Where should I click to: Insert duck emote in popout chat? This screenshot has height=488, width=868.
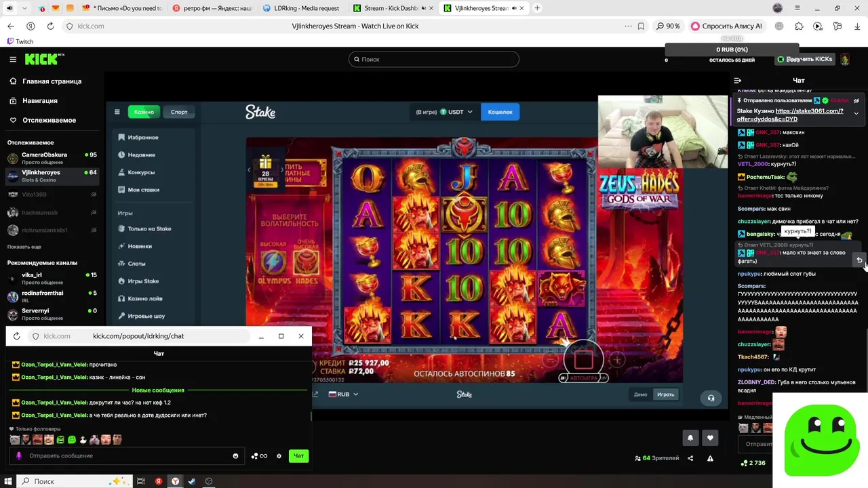(x=83, y=440)
